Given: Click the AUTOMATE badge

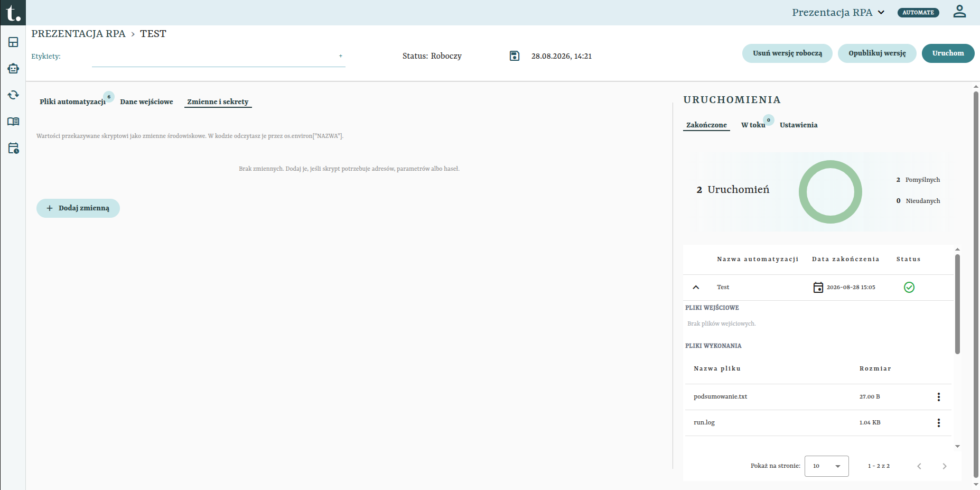Looking at the screenshot, I should [918, 13].
